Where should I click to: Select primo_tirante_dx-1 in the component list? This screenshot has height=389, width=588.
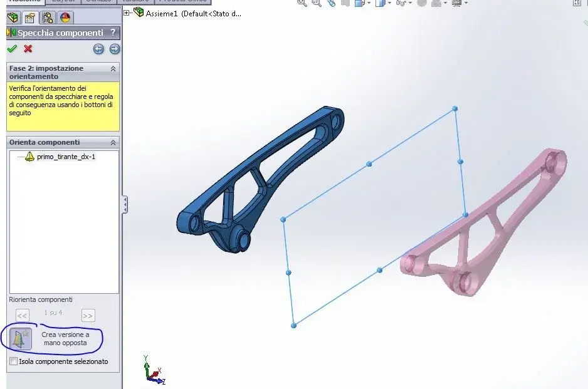pos(66,157)
